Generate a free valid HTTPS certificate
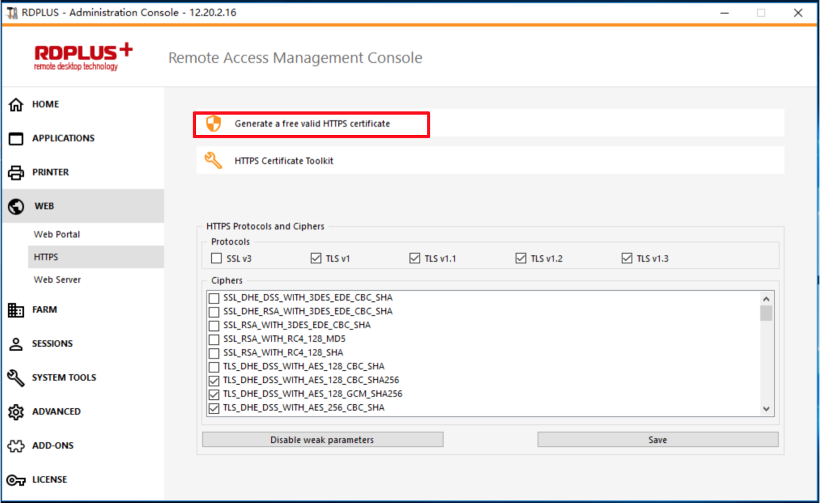The width and height of the screenshot is (820, 504). pyautogui.click(x=311, y=124)
